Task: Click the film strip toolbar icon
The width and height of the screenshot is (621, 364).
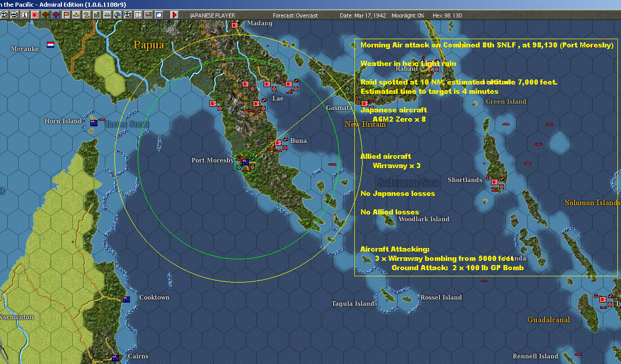Action: click(x=149, y=15)
